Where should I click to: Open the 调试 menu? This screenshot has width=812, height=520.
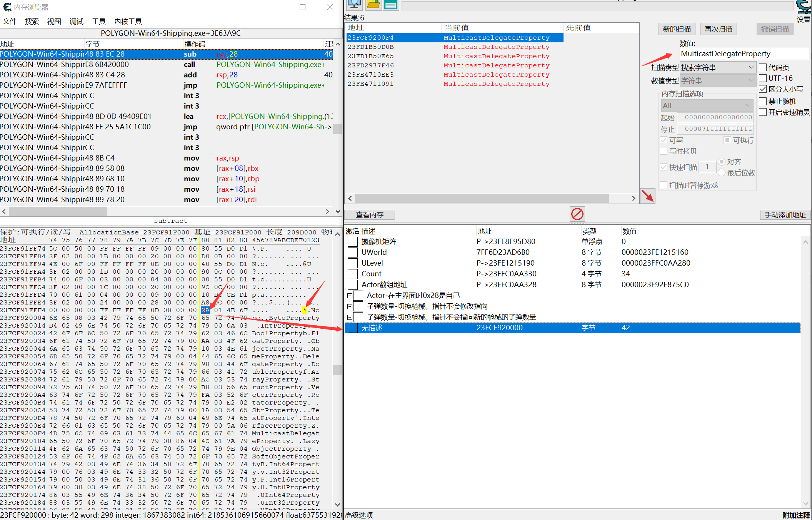coord(77,22)
